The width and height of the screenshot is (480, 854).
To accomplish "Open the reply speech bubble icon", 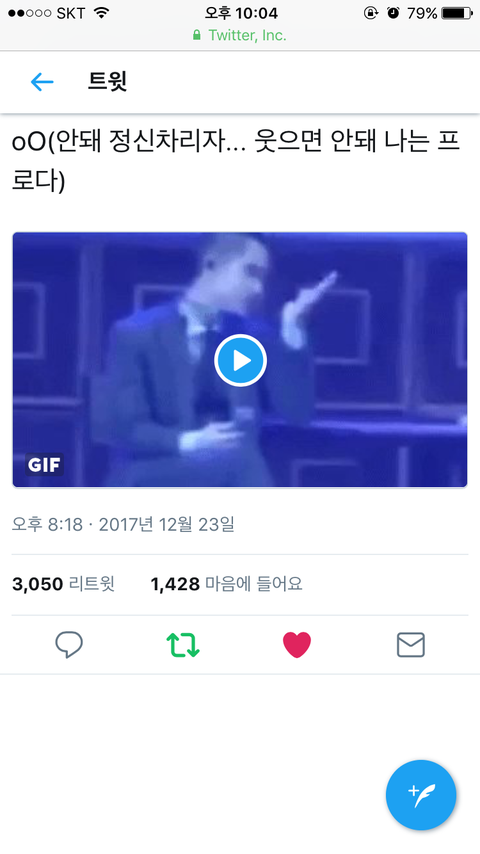I will 69,645.
